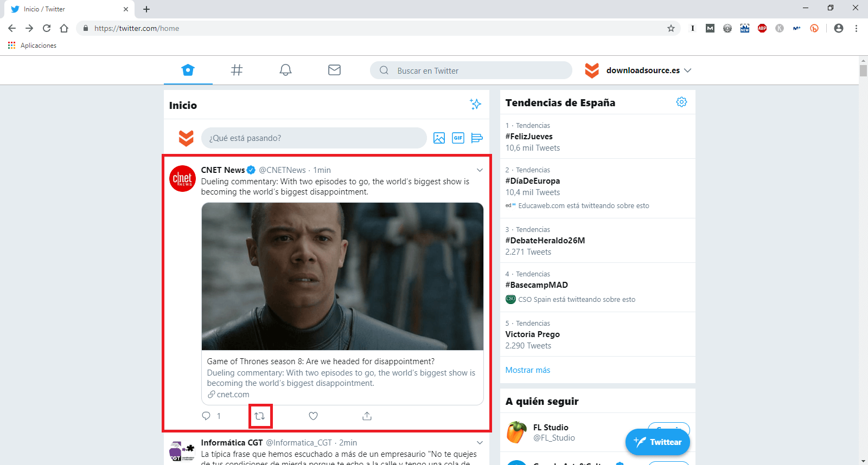Click the Game of Thrones article headline
868x465 pixels.
[x=321, y=361]
